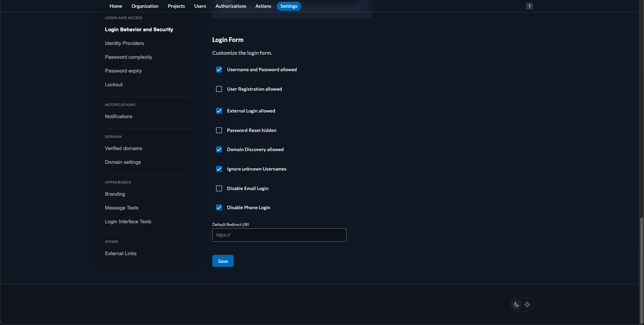Open Domain settings
Viewport: 644px width, 325px height.
coord(123,162)
